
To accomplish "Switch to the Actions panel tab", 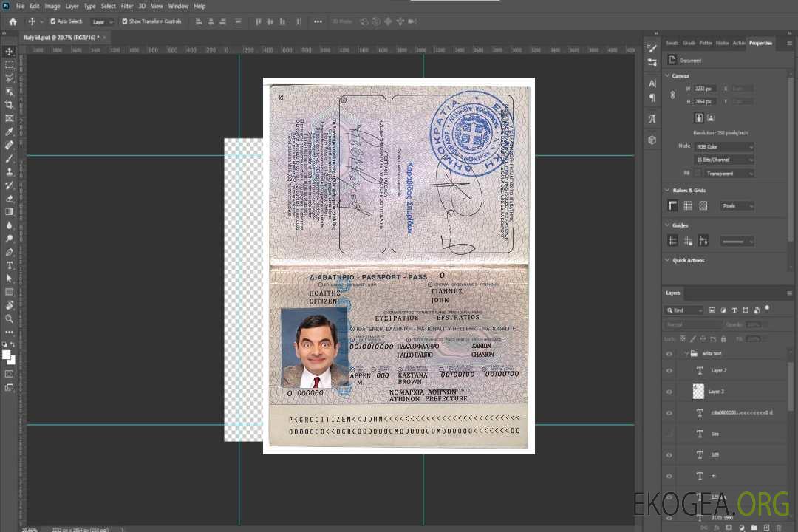I will click(738, 44).
